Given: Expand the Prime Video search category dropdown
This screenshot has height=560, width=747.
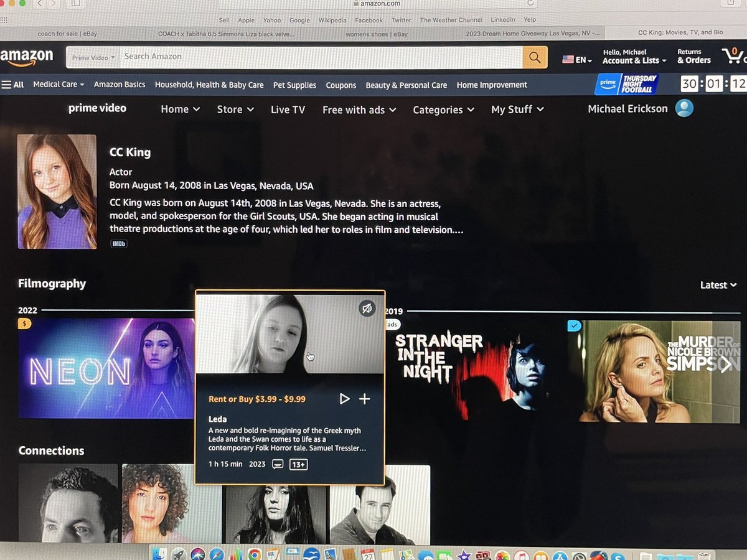Looking at the screenshot, I should [x=93, y=57].
